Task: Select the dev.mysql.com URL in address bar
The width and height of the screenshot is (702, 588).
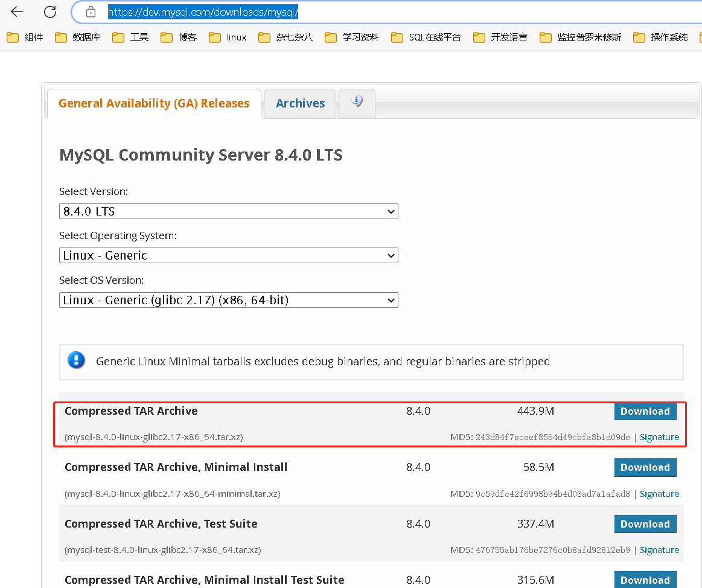Action: [203, 12]
